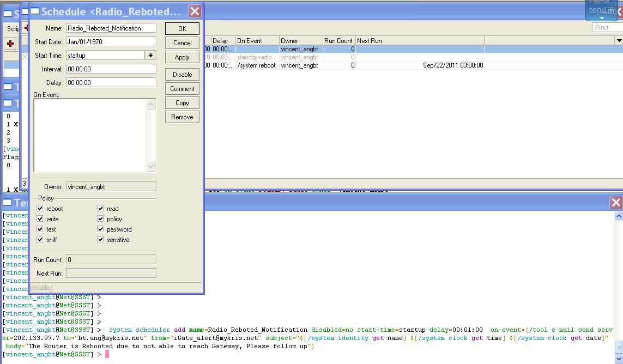Image resolution: width=623 pixels, height=364 pixels.
Task: Click the 360 desktop widget at top right
Action: [x=601, y=11]
